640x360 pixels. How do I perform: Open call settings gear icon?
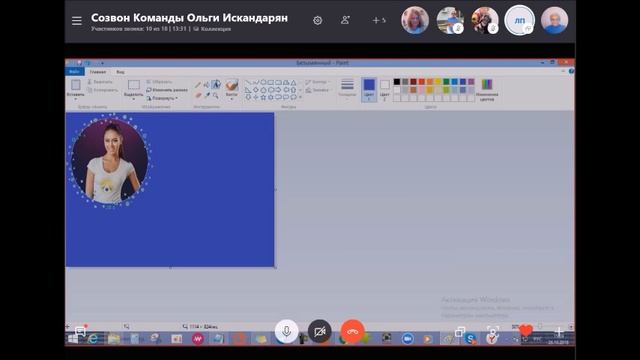tap(318, 20)
